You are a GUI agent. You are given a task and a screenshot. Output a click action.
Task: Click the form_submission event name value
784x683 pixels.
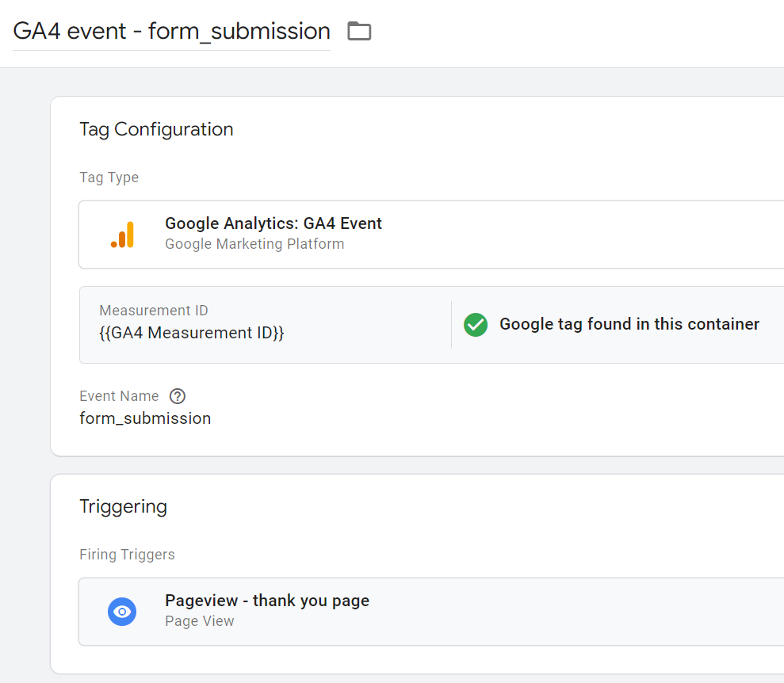[145, 418]
